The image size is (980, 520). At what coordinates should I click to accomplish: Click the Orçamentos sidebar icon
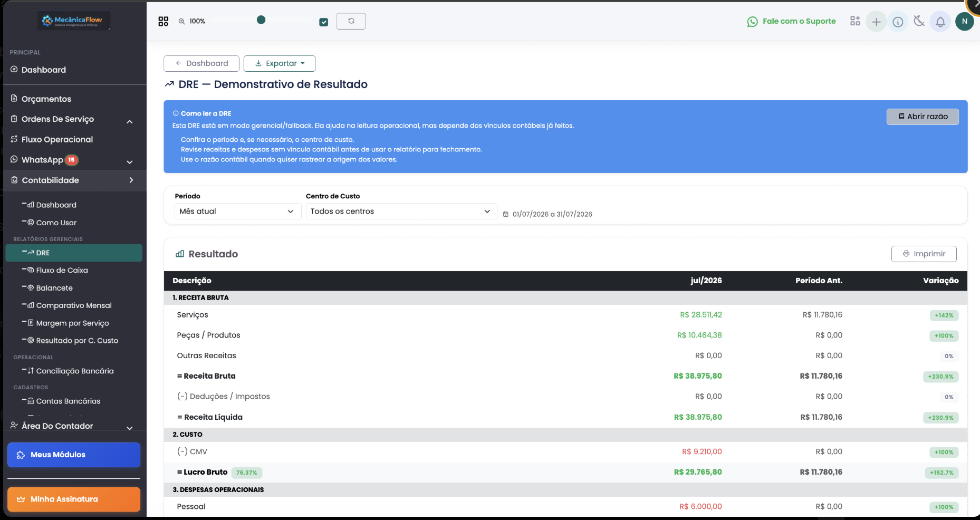pyautogui.click(x=14, y=98)
